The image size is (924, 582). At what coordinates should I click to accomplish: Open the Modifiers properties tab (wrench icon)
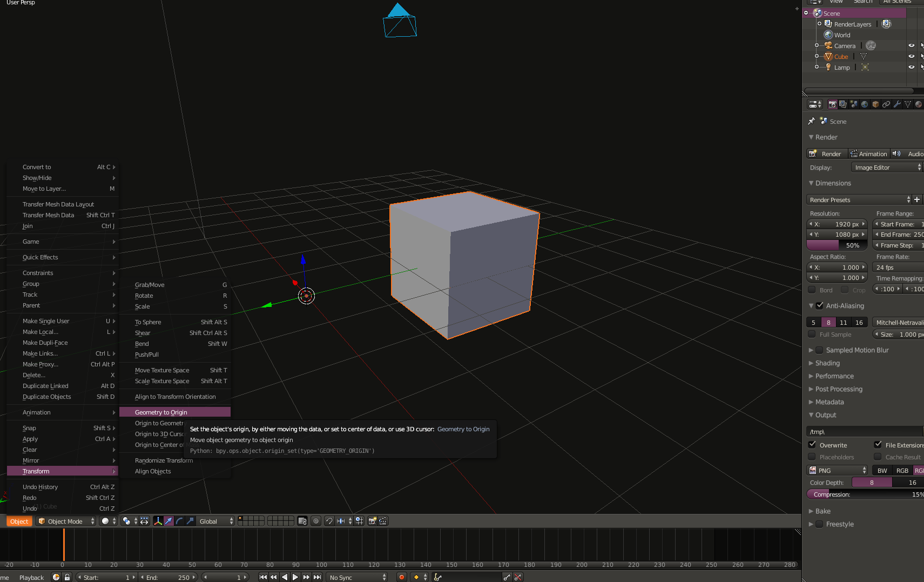tap(897, 104)
